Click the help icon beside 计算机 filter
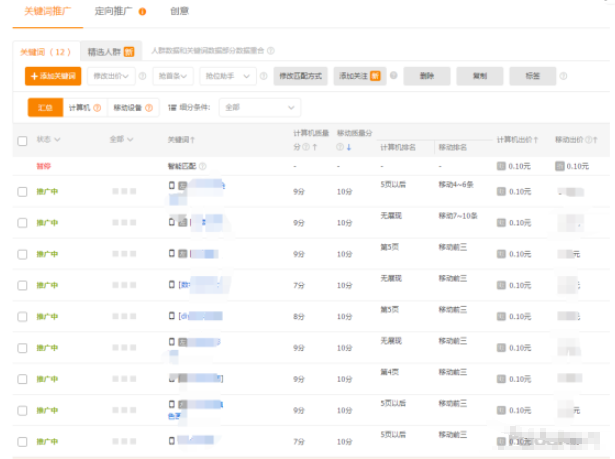The image size is (615, 459). point(97,108)
